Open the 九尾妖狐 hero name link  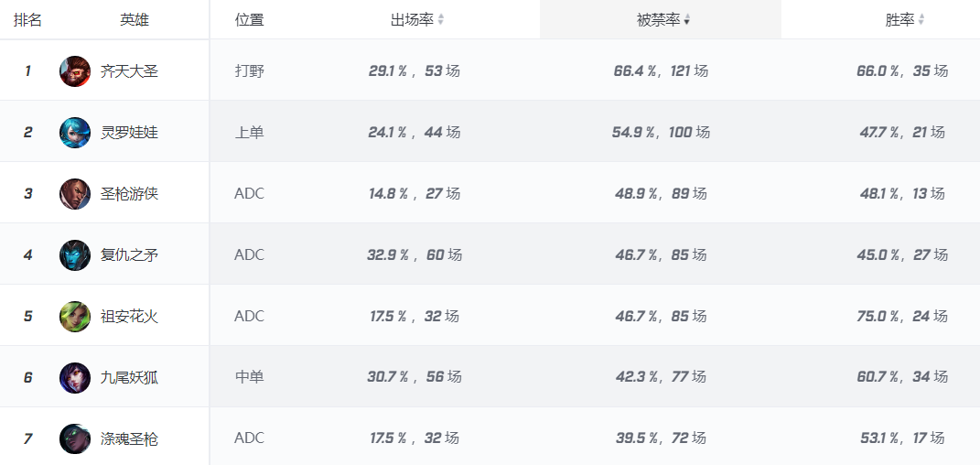coord(129,377)
